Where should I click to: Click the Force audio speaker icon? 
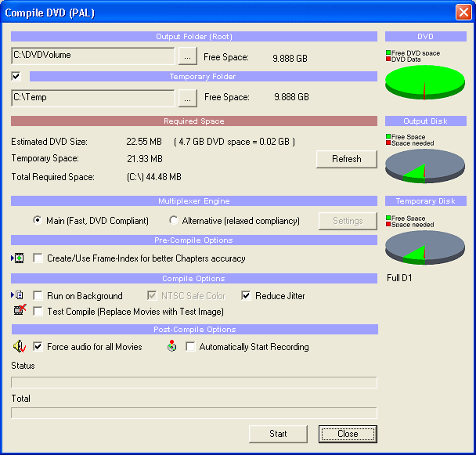point(20,346)
